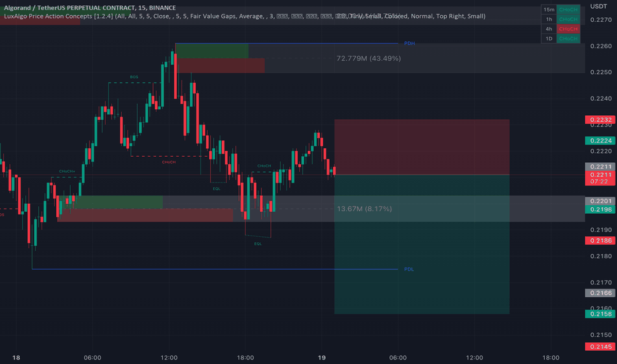Select the red 4h CHoCH cell in timeframe table

pos(568,28)
